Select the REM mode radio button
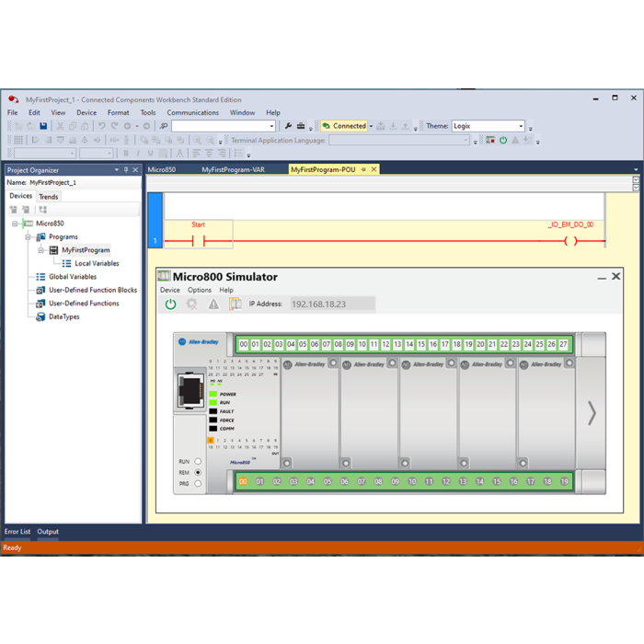 [198, 473]
